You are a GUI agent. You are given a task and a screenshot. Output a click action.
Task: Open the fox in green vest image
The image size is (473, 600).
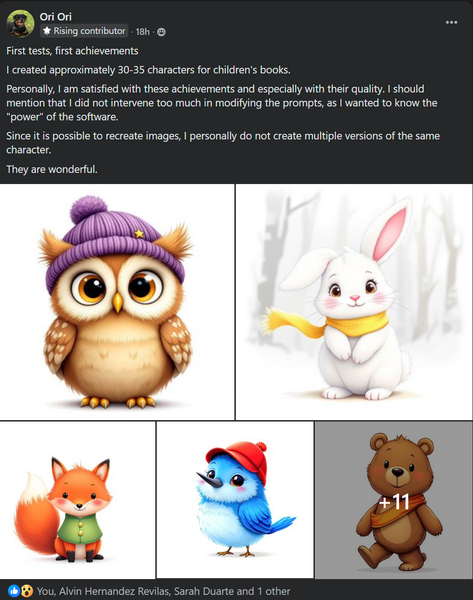[77, 500]
